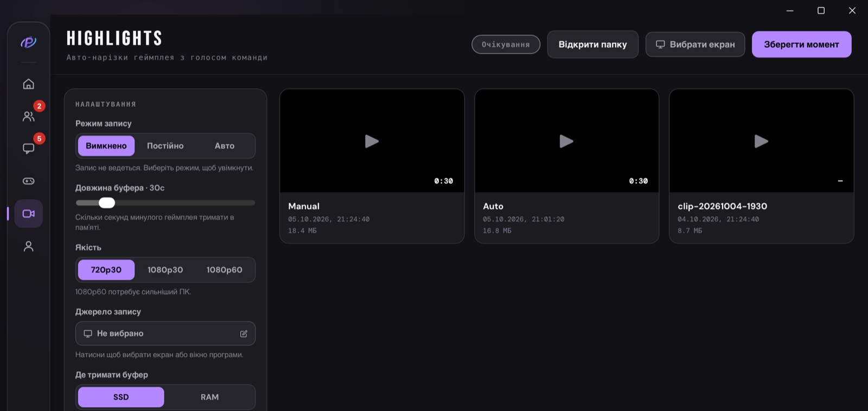The width and height of the screenshot is (868, 411).
Task: Click the 8.7 МБ file size
Action: 690,231
